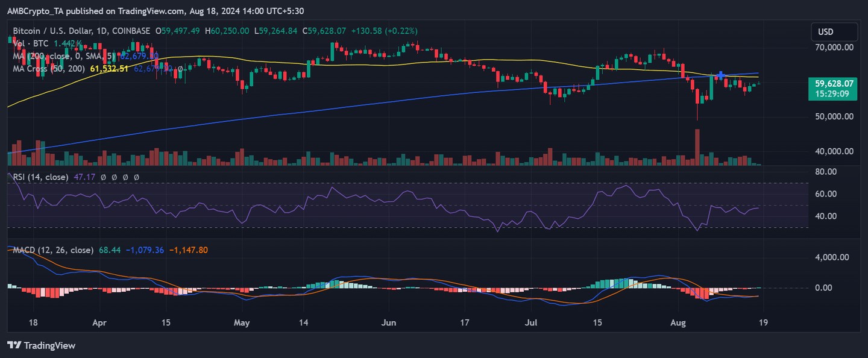Click the Jun date on time axis
868x358 pixels.
point(389,322)
